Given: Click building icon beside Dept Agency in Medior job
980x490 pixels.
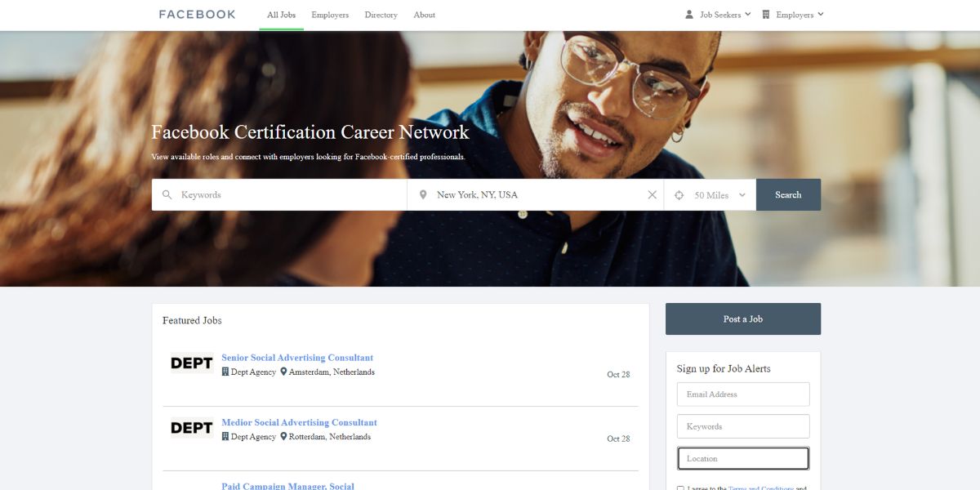Looking at the screenshot, I should pos(225,437).
